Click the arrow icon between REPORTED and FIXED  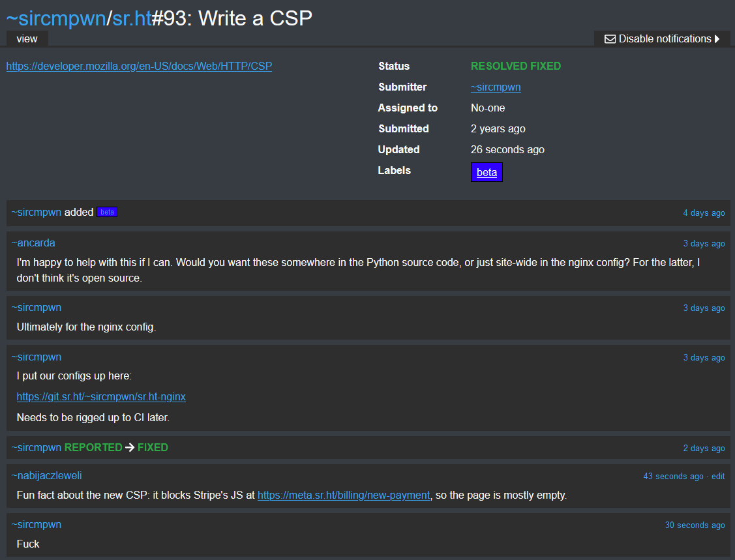coord(130,448)
